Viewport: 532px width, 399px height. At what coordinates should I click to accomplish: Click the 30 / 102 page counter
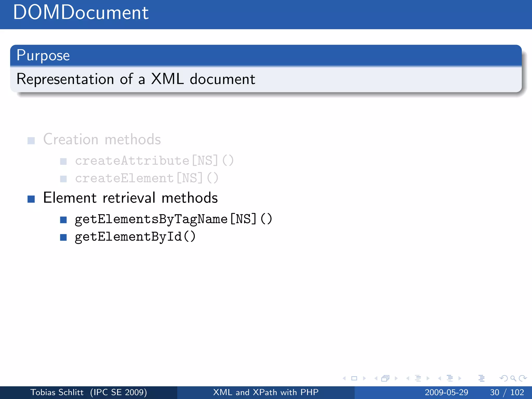tap(507, 392)
